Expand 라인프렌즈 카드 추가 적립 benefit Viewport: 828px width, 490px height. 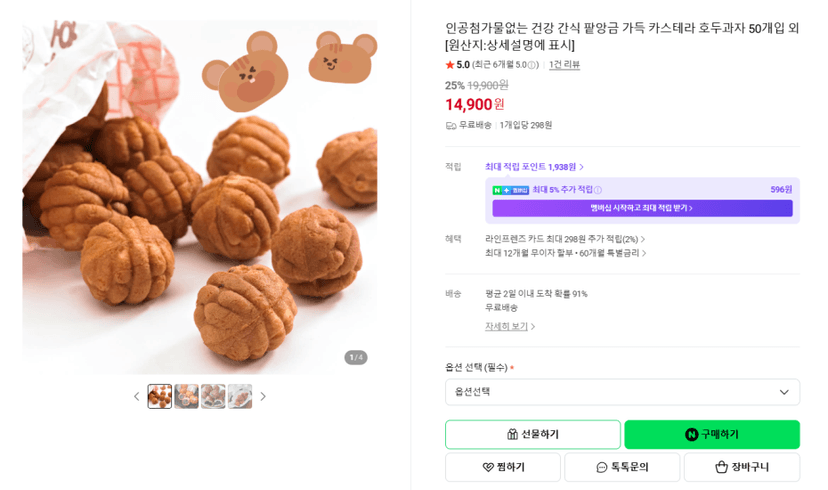[x=565, y=239]
